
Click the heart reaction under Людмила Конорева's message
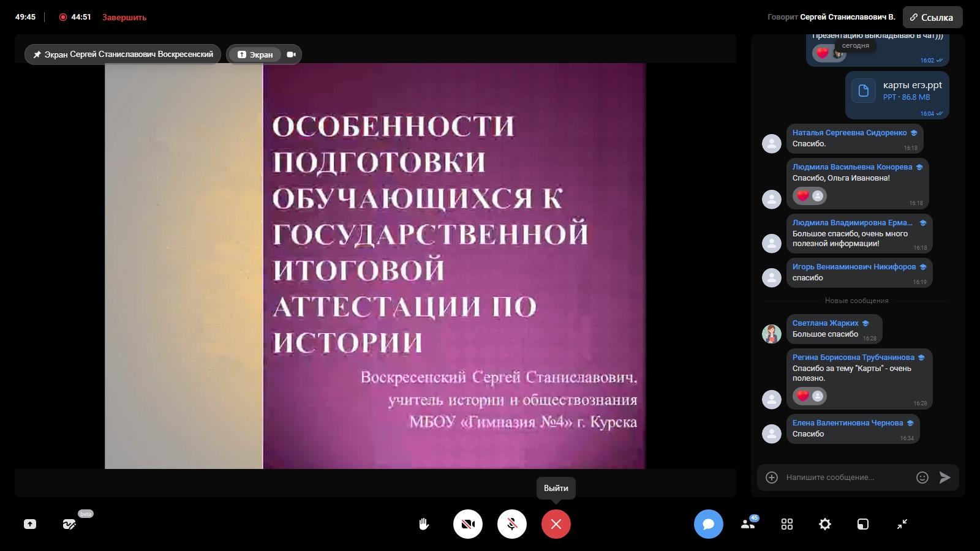pyautogui.click(x=803, y=196)
